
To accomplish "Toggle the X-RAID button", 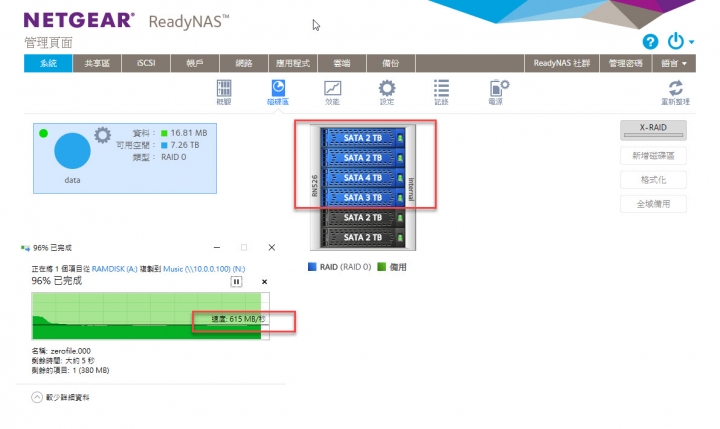I will point(653,130).
